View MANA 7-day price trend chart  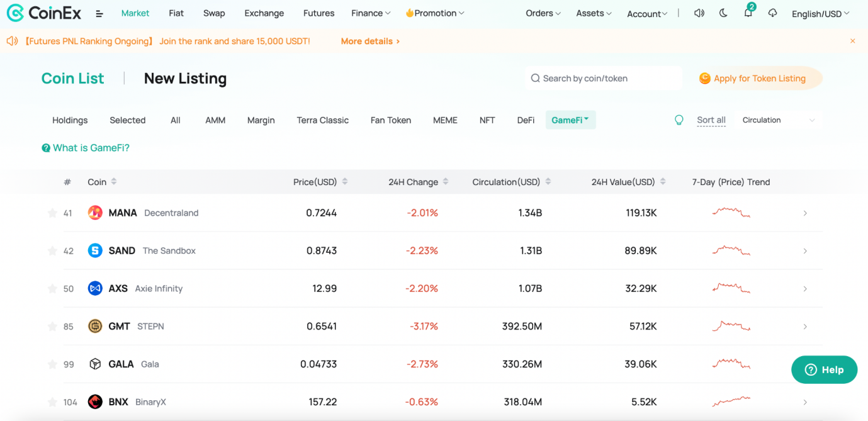[x=731, y=213]
